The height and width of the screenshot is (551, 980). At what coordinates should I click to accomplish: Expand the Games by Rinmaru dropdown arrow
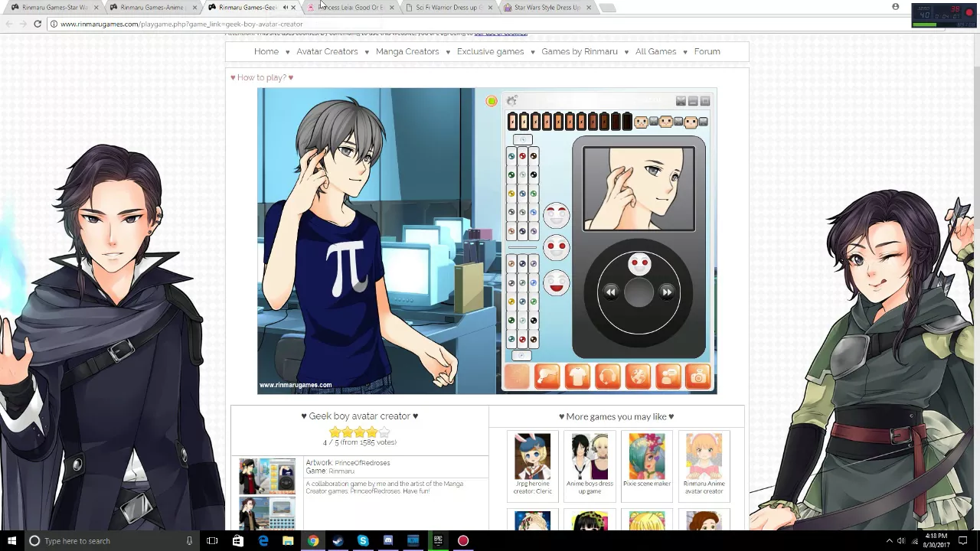pos(626,52)
